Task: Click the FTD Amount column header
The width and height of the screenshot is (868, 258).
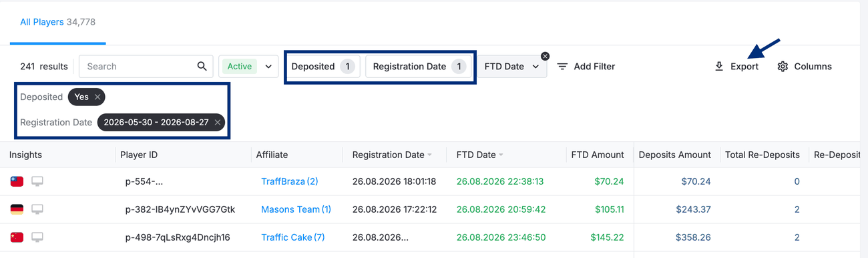Action: [x=598, y=155]
